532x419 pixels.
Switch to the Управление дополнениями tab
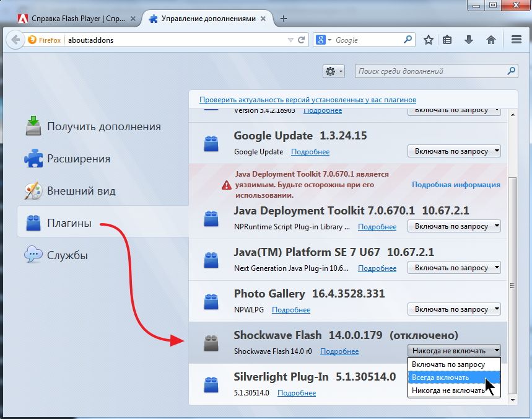(207, 19)
